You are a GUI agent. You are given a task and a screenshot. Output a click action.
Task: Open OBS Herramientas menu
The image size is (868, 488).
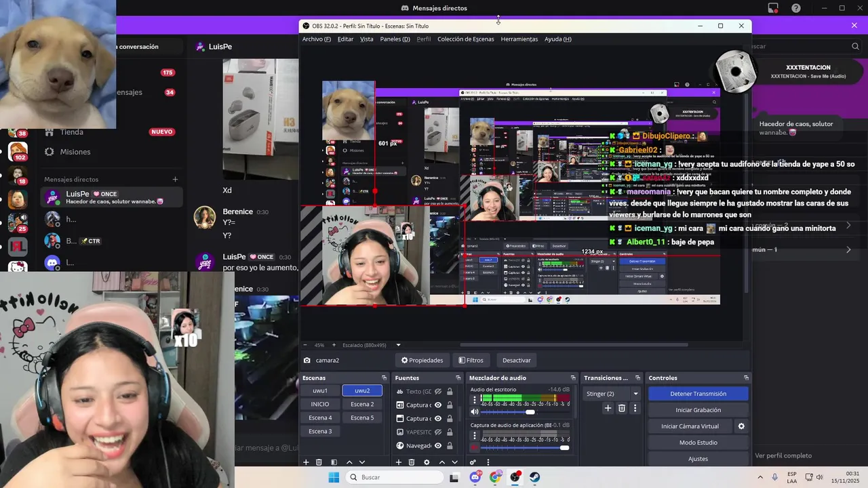[x=519, y=39]
